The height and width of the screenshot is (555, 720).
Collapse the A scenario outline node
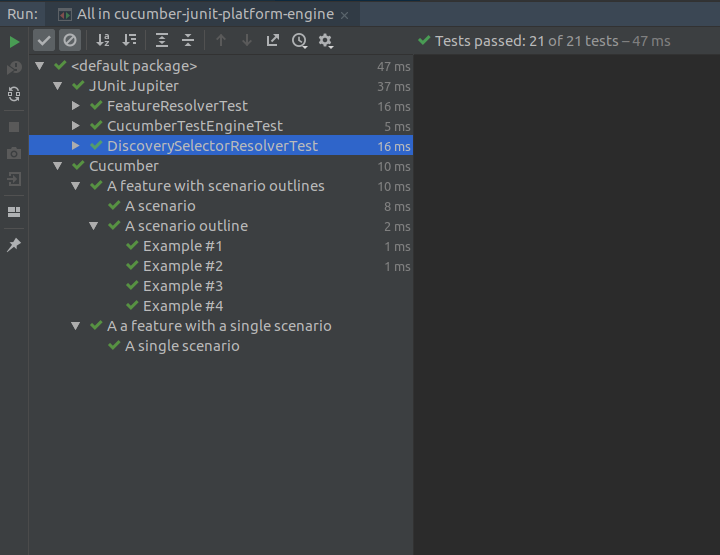[x=94, y=226]
